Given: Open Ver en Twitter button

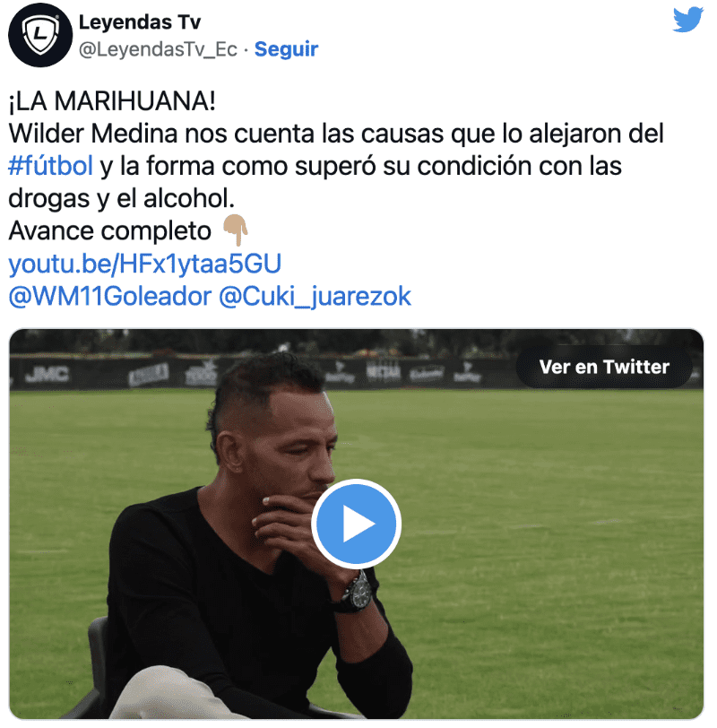Looking at the screenshot, I should [x=604, y=367].
